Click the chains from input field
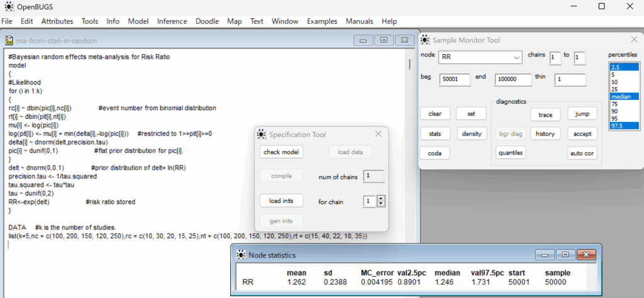 pos(555,58)
